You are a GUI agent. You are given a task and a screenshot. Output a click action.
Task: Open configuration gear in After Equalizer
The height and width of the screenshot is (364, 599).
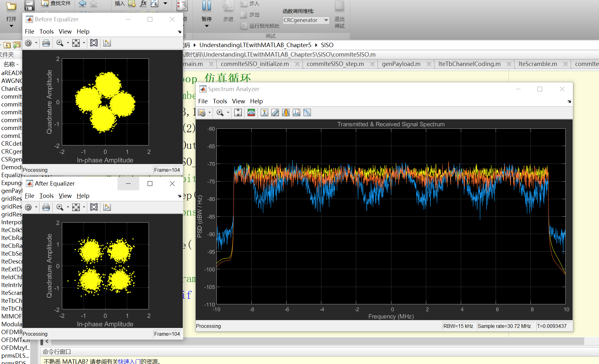[28, 207]
